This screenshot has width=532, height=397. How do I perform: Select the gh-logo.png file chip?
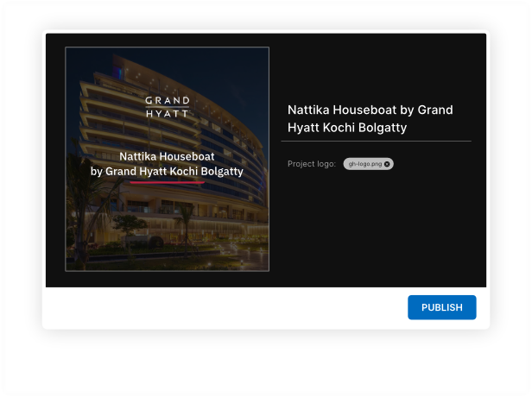(368, 164)
